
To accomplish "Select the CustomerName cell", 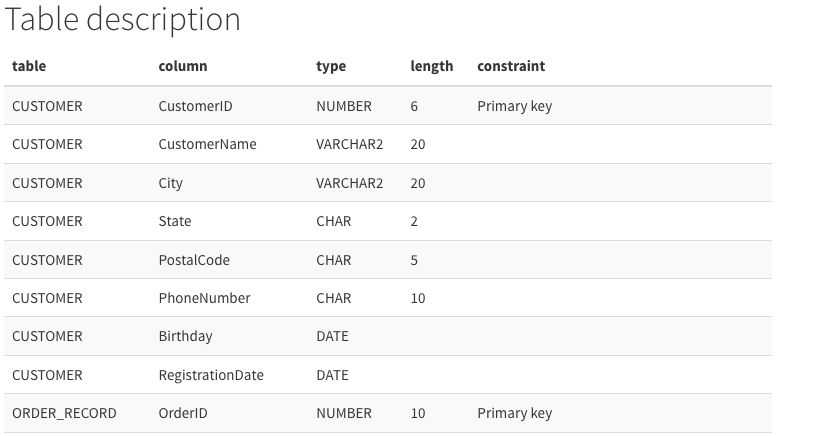I will point(207,144).
